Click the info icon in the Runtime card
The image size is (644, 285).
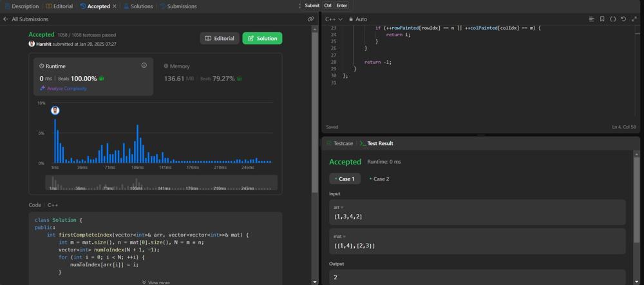pos(144,65)
